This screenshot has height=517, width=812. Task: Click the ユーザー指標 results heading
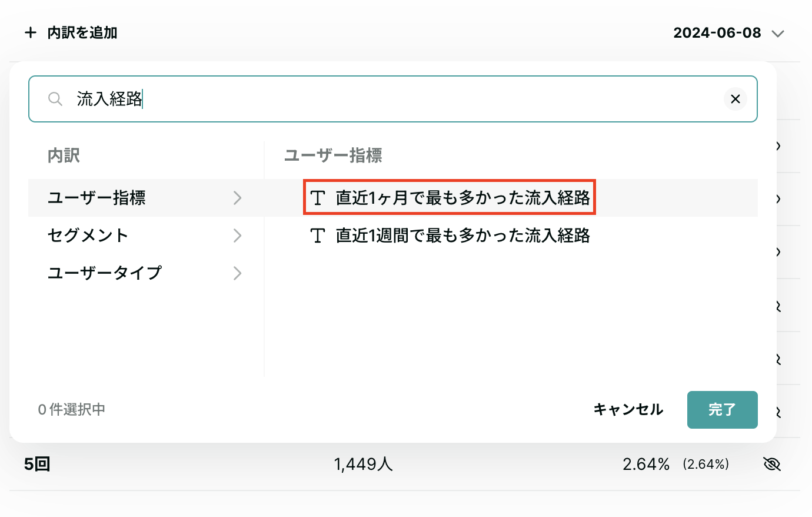coord(333,155)
